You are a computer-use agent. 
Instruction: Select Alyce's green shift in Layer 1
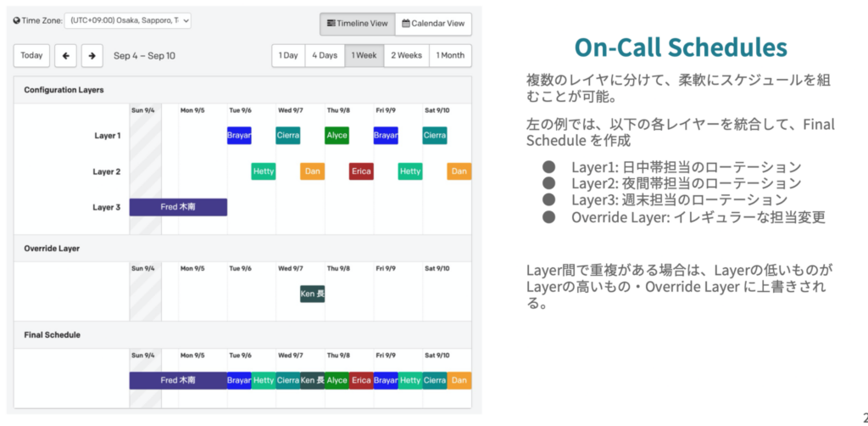tap(337, 136)
